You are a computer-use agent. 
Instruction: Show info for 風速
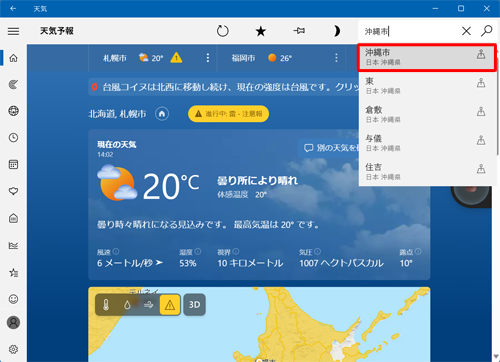(116, 252)
